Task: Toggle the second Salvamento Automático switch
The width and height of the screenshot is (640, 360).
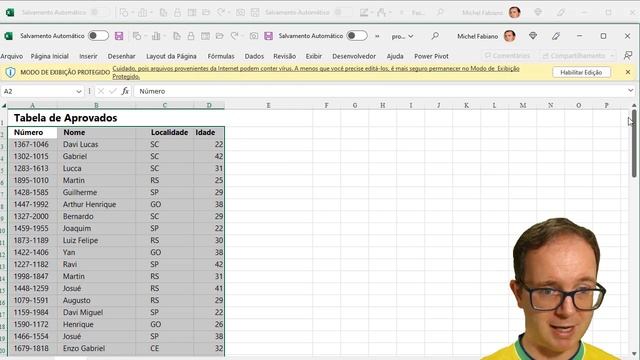Action: click(x=356, y=36)
